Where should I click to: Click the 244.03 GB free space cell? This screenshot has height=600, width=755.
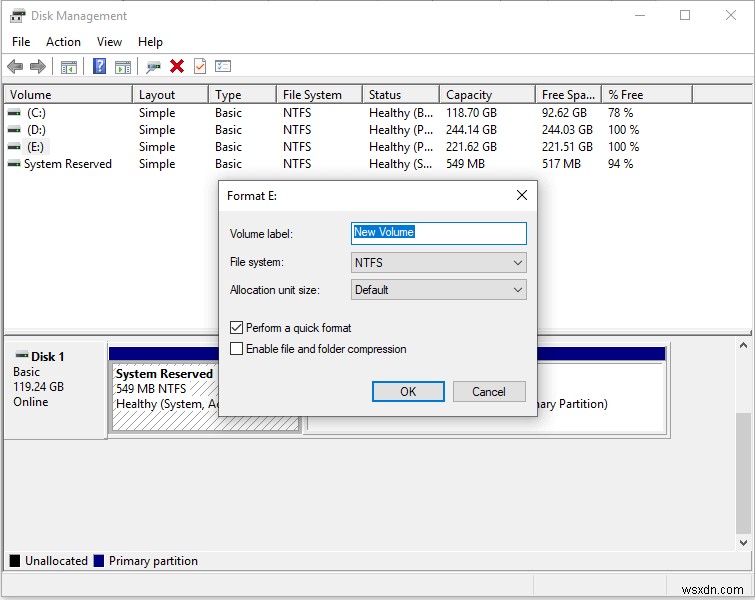(x=567, y=130)
